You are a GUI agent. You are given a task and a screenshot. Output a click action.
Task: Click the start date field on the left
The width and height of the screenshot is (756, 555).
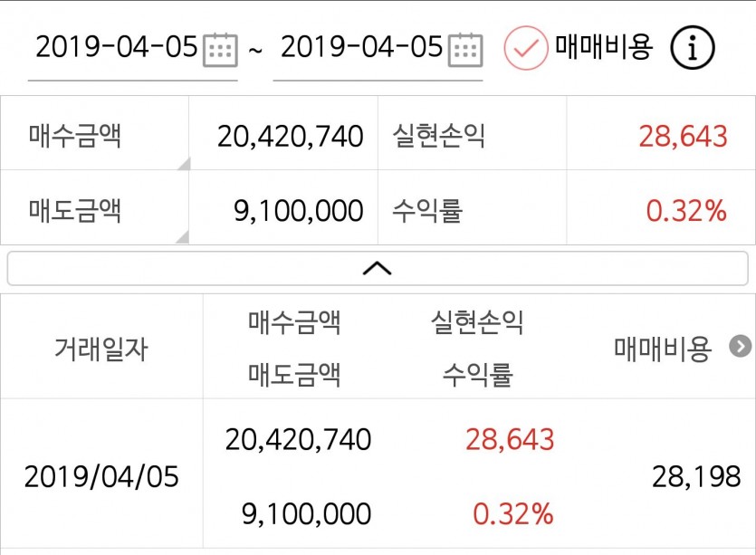tap(116, 48)
